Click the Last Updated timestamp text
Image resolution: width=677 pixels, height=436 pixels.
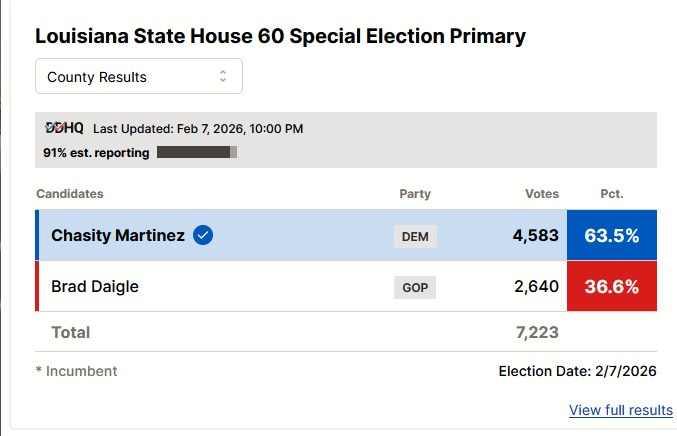click(198, 129)
